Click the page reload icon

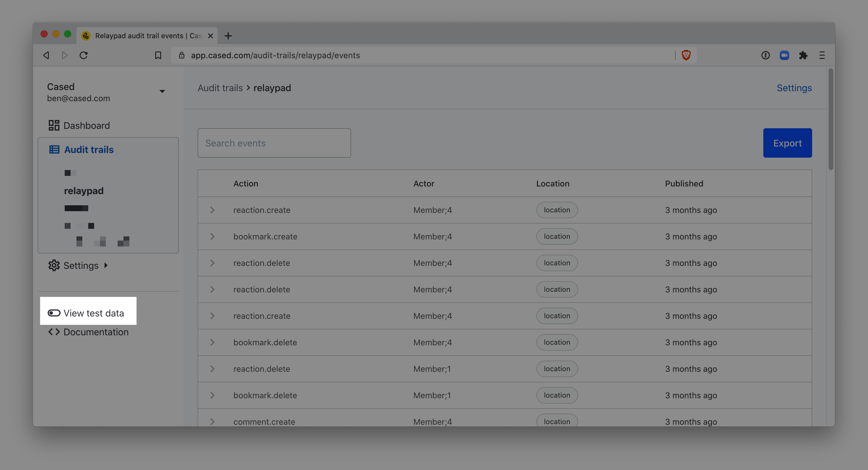click(x=84, y=55)
